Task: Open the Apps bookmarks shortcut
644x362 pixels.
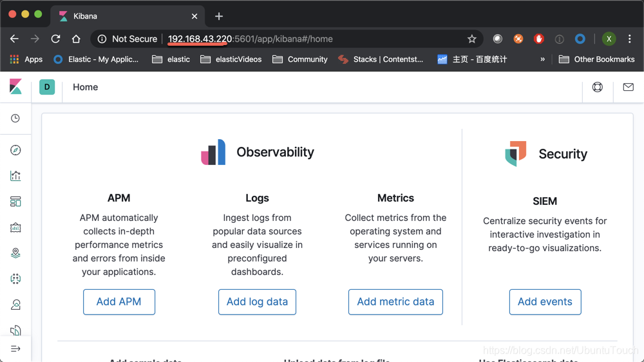Action: [x=26, y=59]
